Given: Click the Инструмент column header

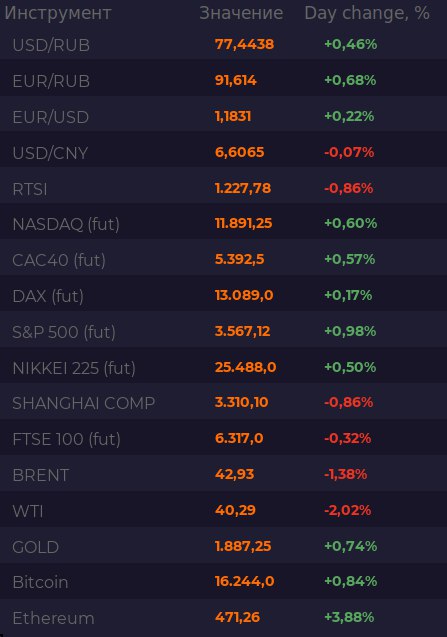Looking at the screenshot, I should 58,13.
